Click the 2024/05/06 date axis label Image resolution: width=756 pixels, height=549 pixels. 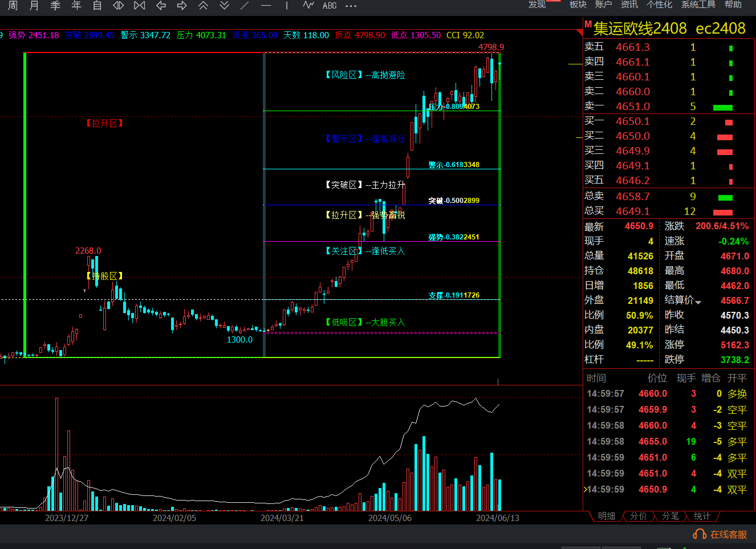(x=389, y=518)
